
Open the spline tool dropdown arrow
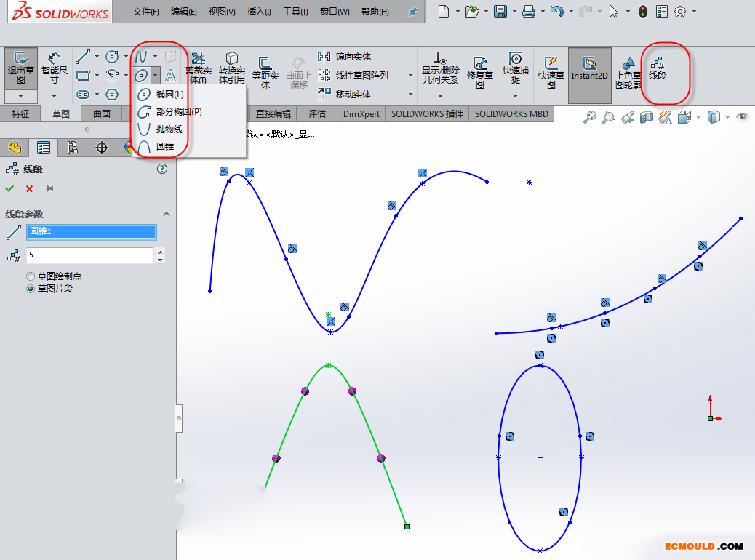tap(155, 56)
